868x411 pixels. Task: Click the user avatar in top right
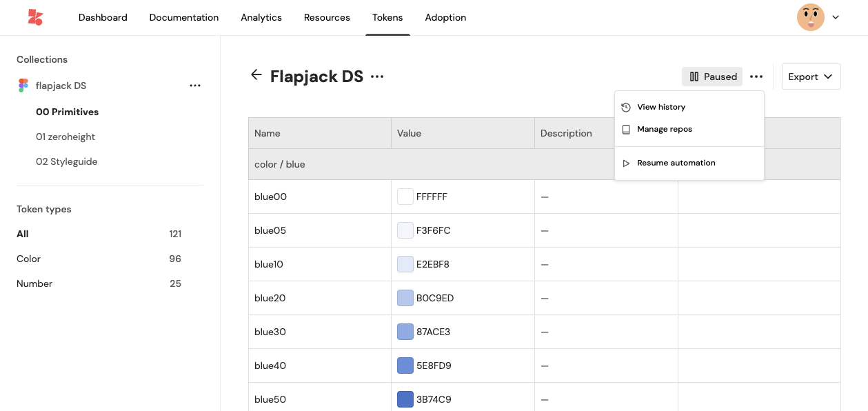(x=810, y=17)
